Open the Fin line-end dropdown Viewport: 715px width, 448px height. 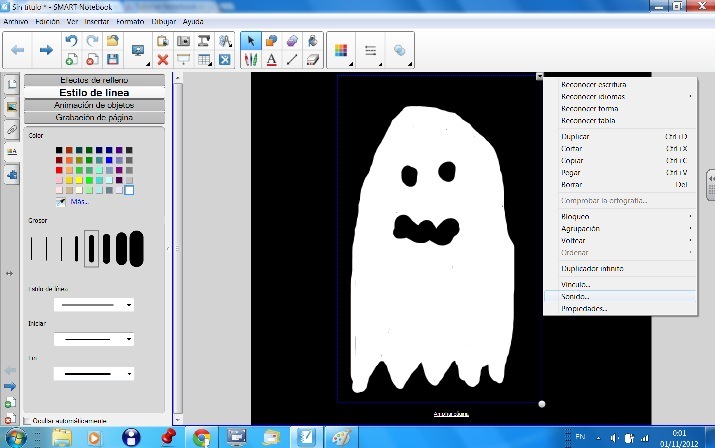pos(129,374)
